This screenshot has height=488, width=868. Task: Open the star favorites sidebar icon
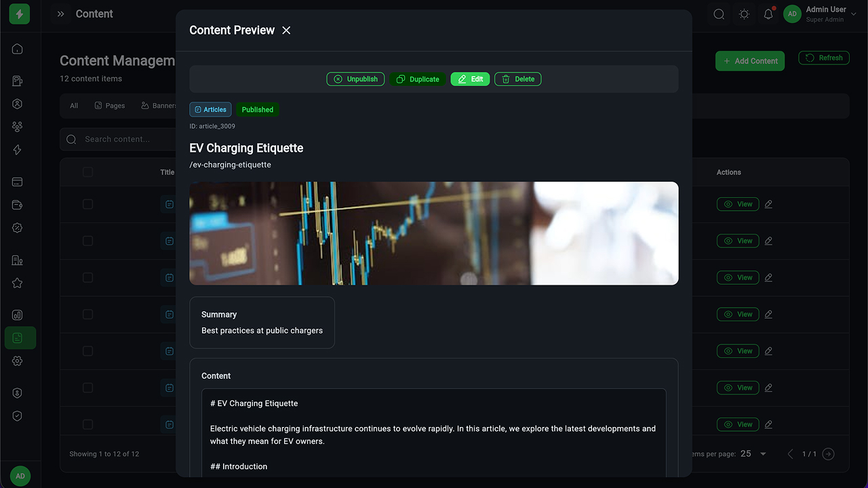[x=18, y=283]
